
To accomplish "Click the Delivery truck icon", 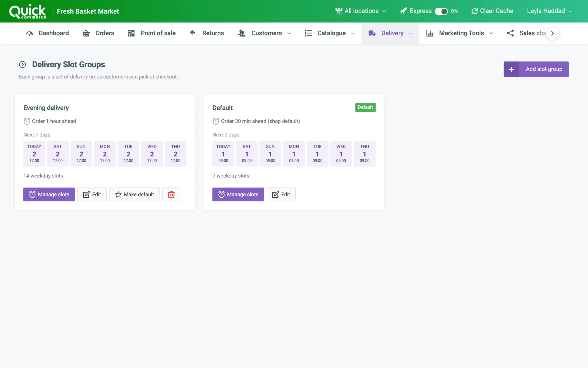I will [372, 33].
